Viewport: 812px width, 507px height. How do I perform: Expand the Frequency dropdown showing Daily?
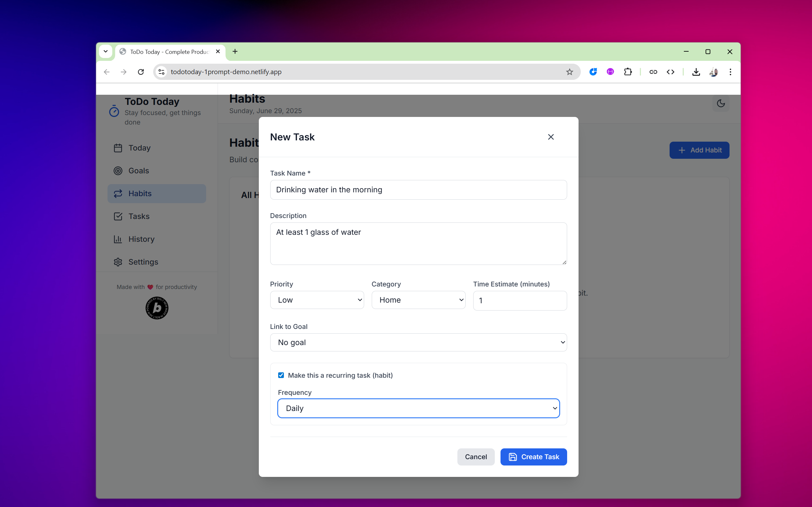[x=418, y=408]
